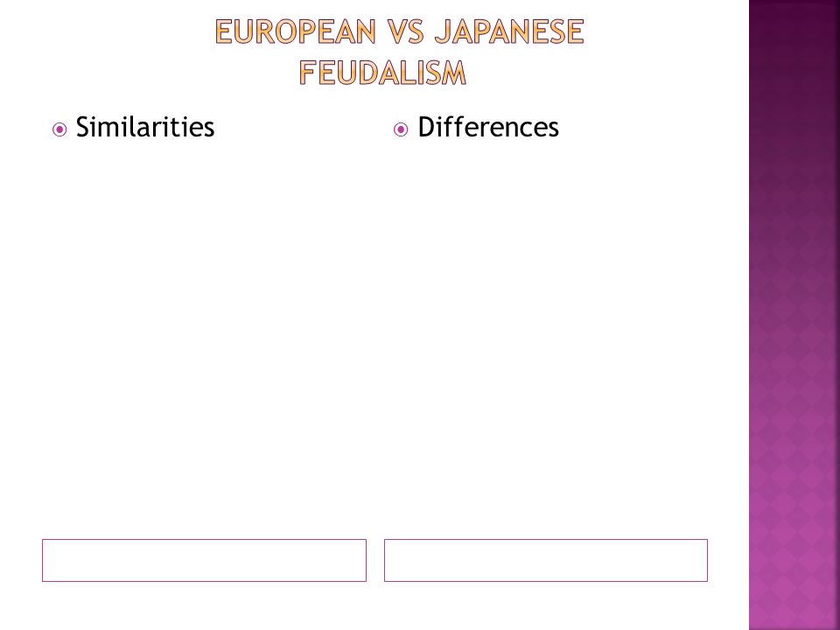Click the purple diamond-patterned sidebar strip
Viewport: 840px width, 630px height.
coord(794,315)
